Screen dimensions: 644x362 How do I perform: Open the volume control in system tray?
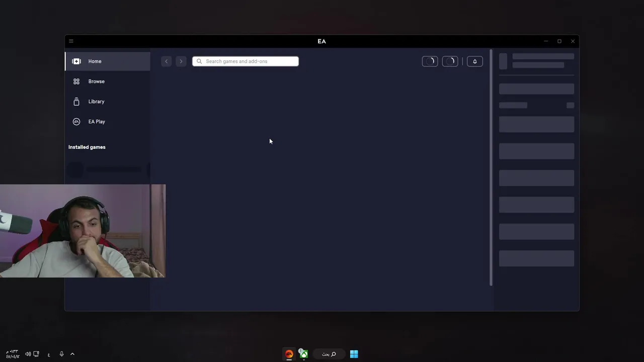pos(28,354)
